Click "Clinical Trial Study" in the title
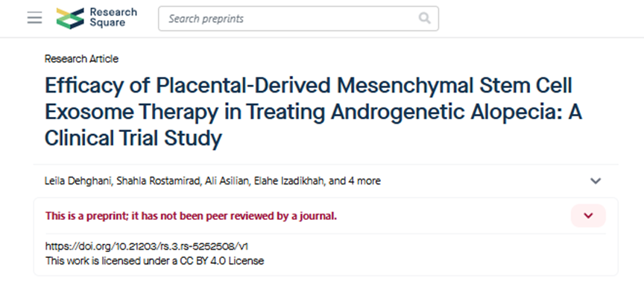Screen dimensions: 644x284 point(133,139)
